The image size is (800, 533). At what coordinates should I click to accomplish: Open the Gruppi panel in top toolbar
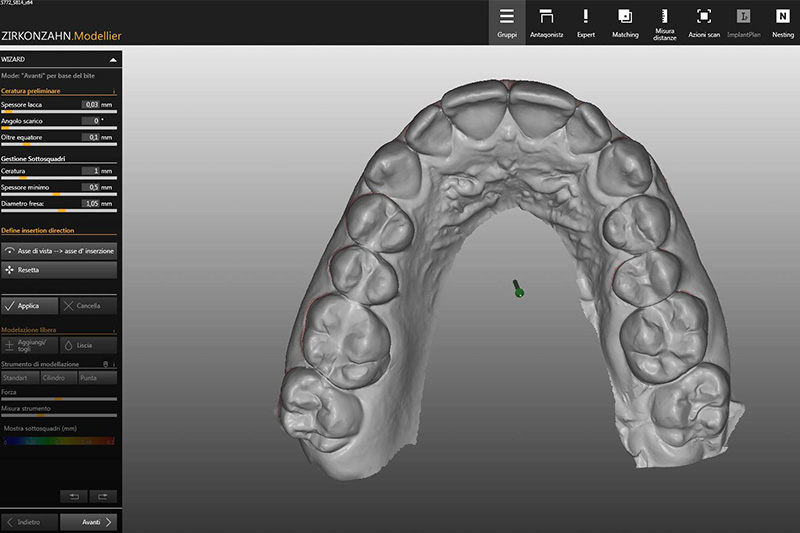507,24
